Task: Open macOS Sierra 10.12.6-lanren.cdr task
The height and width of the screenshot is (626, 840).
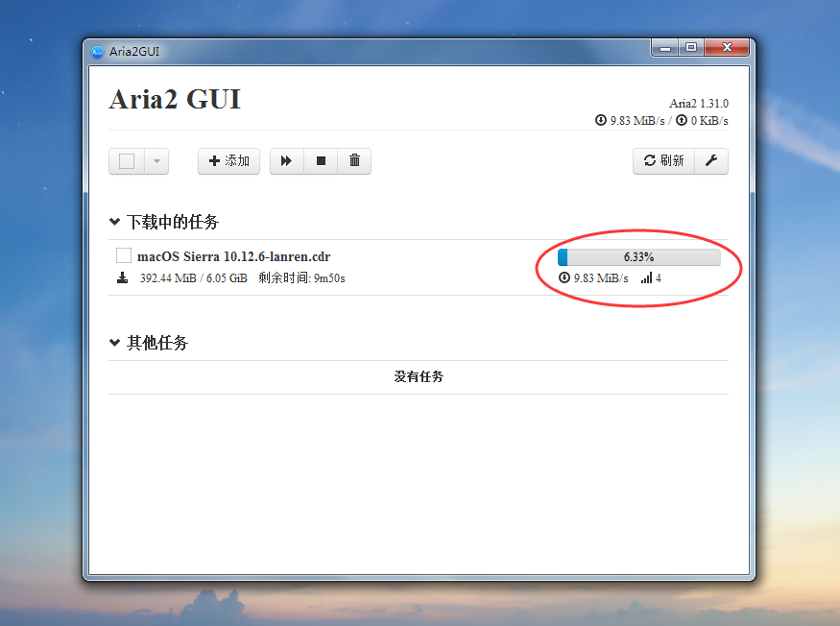Action: [233, 256]
